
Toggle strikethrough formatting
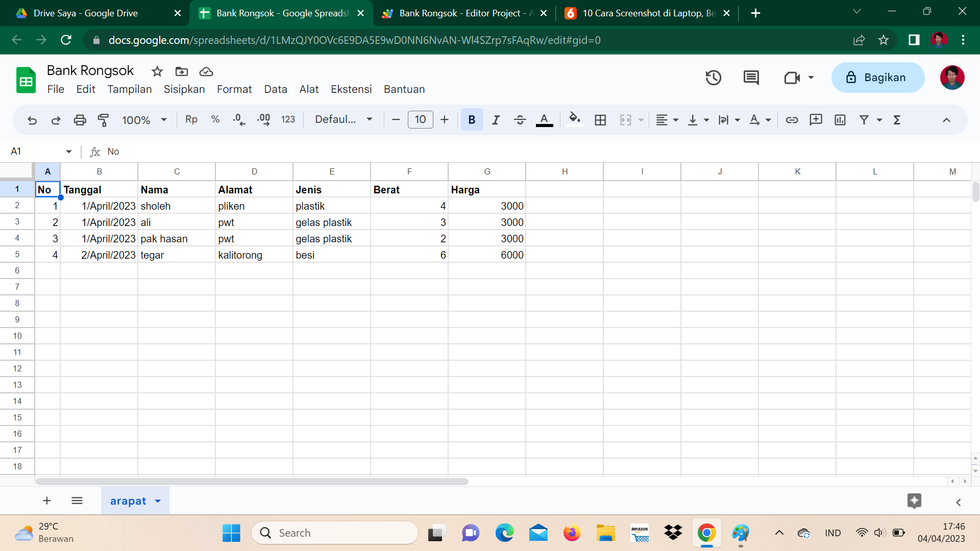click(x=520, y=120)
